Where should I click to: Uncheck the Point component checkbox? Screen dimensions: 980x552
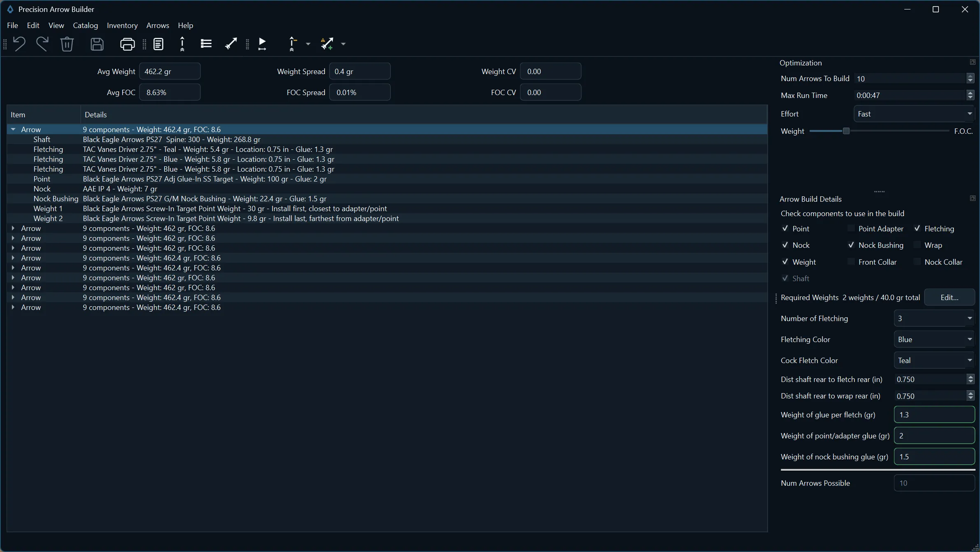click(785, 228)
